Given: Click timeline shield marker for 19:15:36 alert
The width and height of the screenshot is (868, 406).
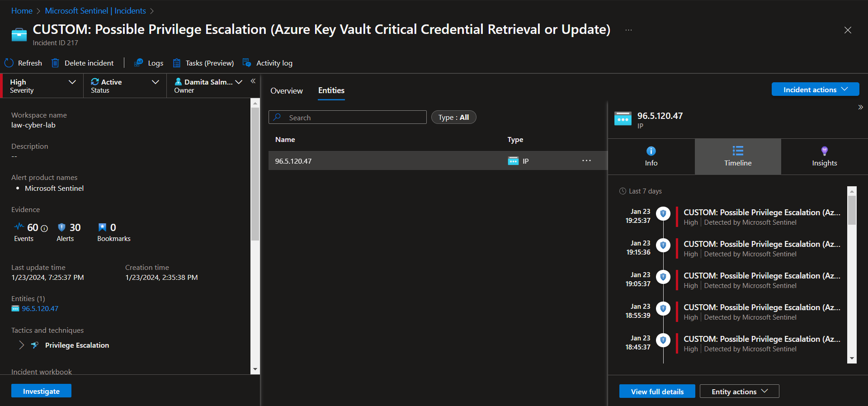Looking at the screenshot, I should [663, 245].
